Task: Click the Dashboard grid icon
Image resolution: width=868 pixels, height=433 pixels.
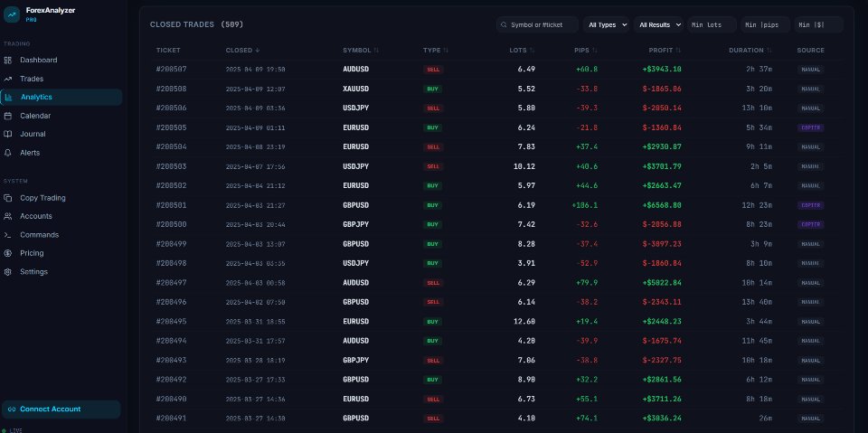Action: (8, 60)
